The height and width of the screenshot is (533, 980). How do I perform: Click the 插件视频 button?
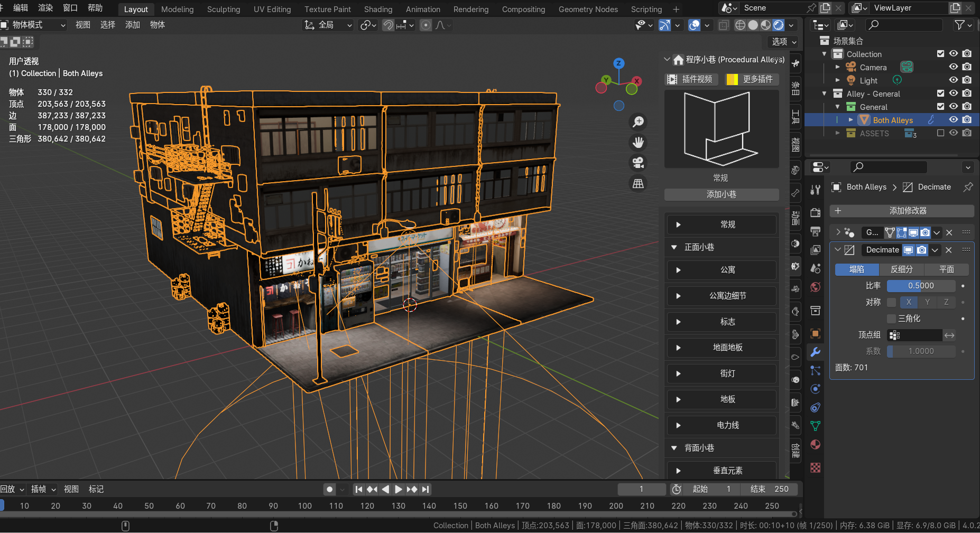coord(690,79)
